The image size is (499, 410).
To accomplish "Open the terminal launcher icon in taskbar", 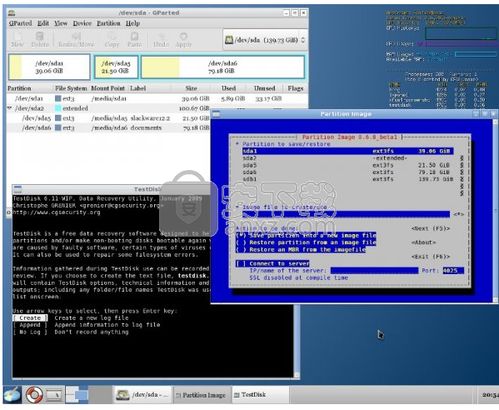I will click(54, 395).
